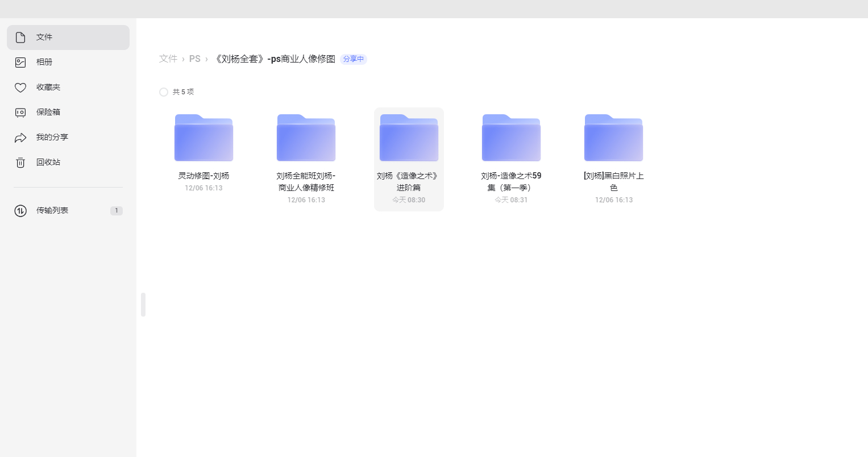
Task: Select the 回收站 sidebar label
Action: 48,163
